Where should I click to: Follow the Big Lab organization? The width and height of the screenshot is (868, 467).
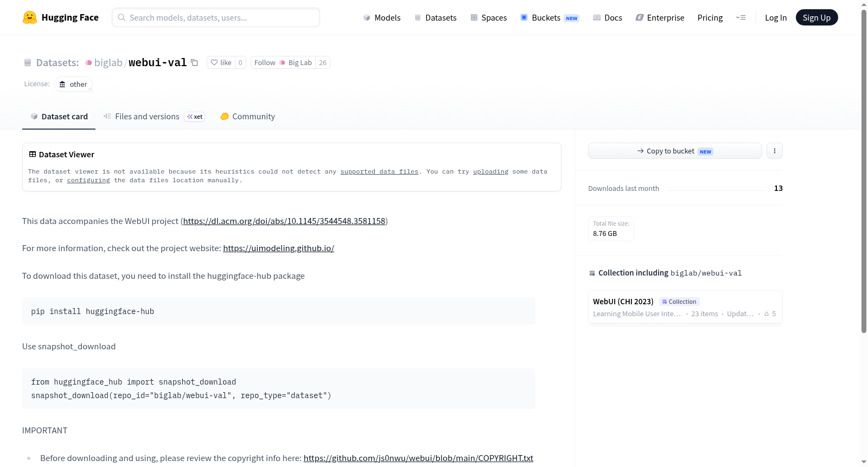click(283, 62)
